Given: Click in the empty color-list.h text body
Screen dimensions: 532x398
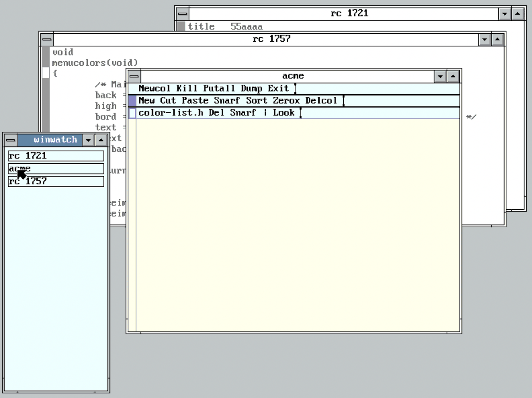Looking at the screenshot, I should (298, 225).
